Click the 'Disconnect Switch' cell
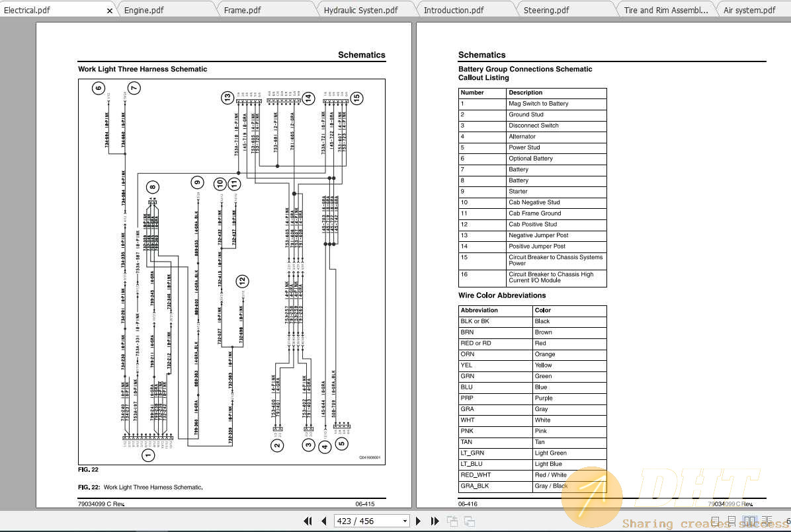 point(556,126)
